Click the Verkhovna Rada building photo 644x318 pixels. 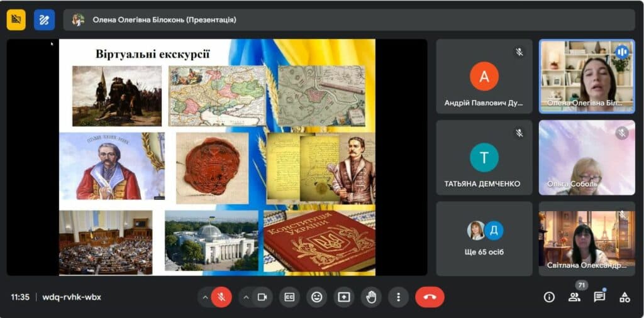pos(211,241)
